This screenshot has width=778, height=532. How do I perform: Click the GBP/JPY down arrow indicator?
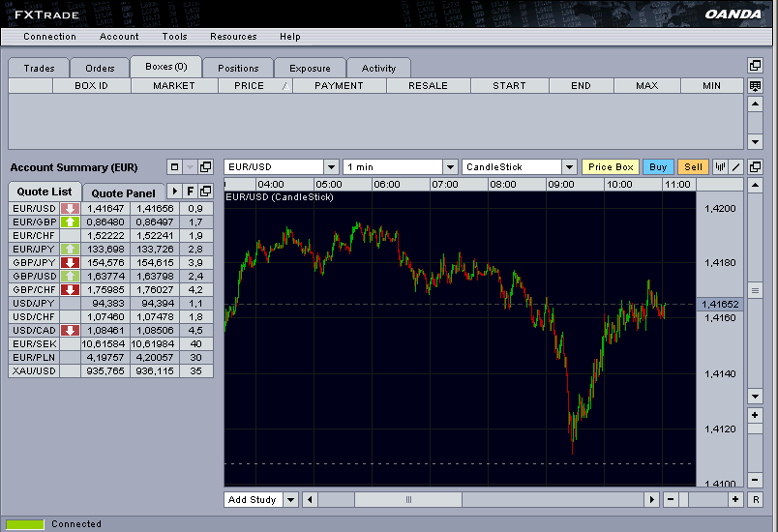click(x=70, y=263)
